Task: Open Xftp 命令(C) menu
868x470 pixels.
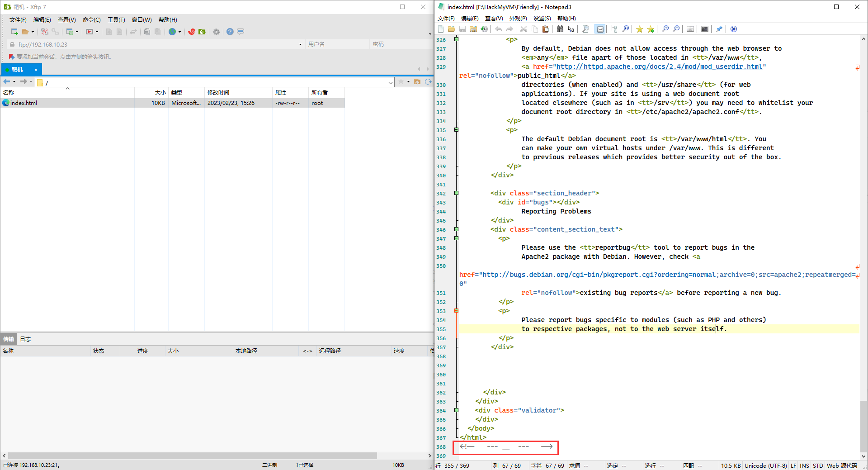Action: pyautogui.click(x=92, y=20)
